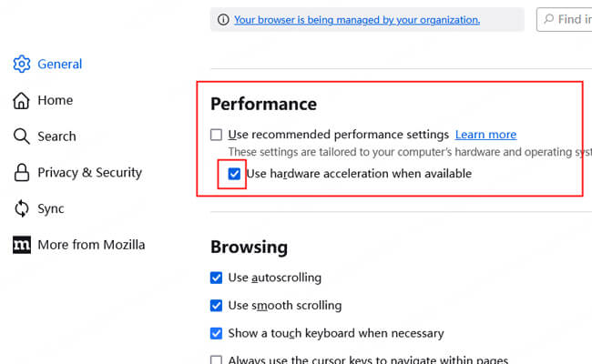This screenshot has width=592, height=364.
Task: Click the info icon in managed-browser notice
Action: pyautogui.click(x=223, y=19)
